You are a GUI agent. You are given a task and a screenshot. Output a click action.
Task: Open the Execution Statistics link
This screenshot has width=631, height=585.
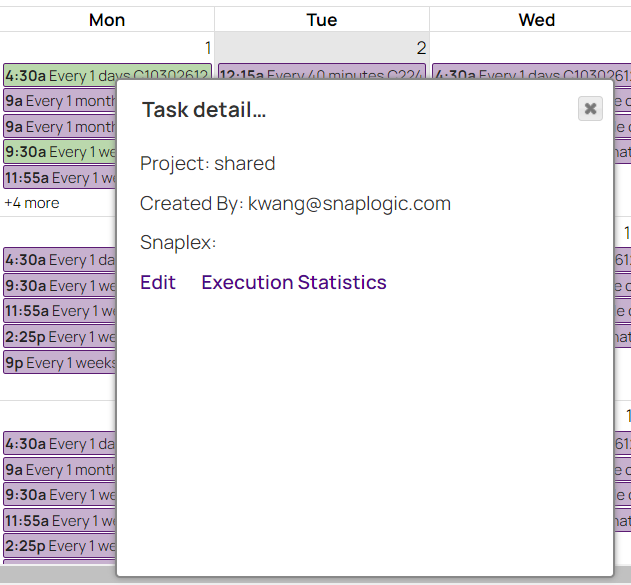(x=294, y=282)
